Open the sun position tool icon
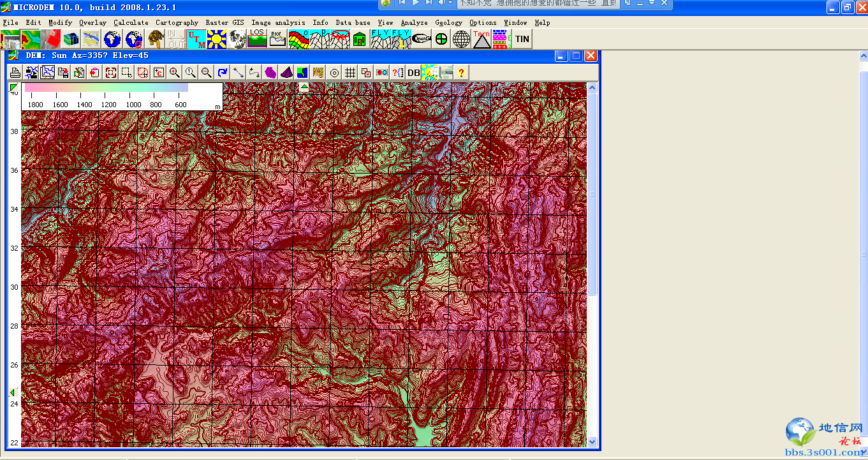The height and width of the screenshot is (460, 868). [217, 39]
